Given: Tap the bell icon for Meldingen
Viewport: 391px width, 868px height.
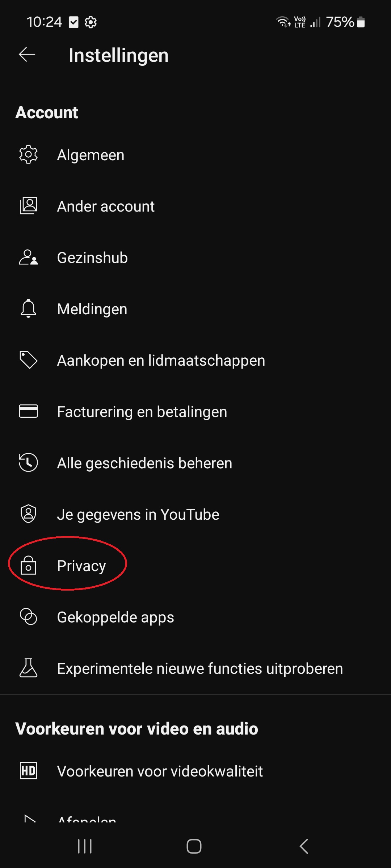Looking at the screenshot, I should tap(28, 309).
